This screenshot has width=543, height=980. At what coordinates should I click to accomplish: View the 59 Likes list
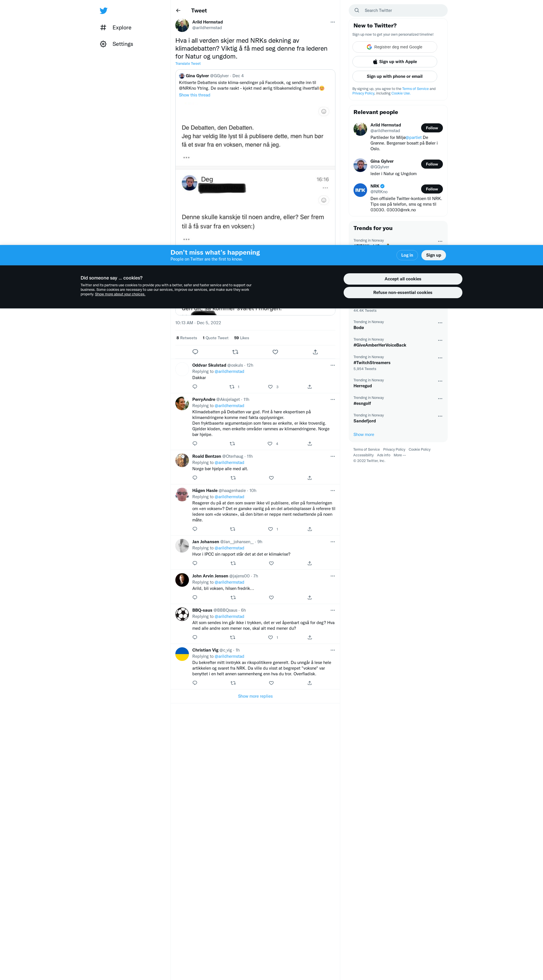click(x=242, y=338)
